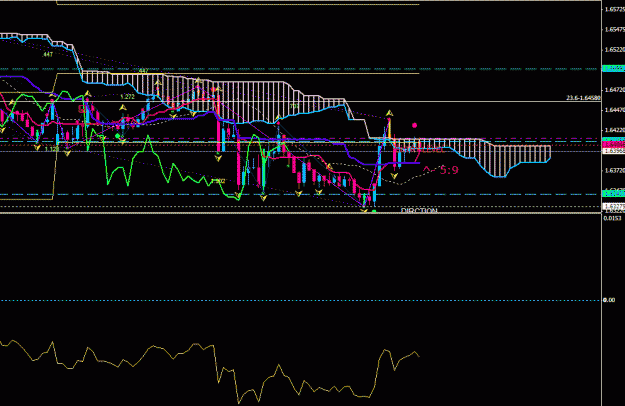Select the 23.6-1.64580 Fibonacci level label
625x406 pixels.
pos(584,98)
